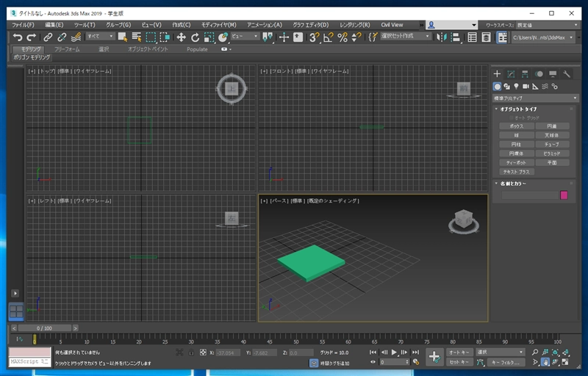Screen dimensions: 588x376
Task: Toggle Spinner Snap
Action: pyautogui.click(x=356, y=37)
